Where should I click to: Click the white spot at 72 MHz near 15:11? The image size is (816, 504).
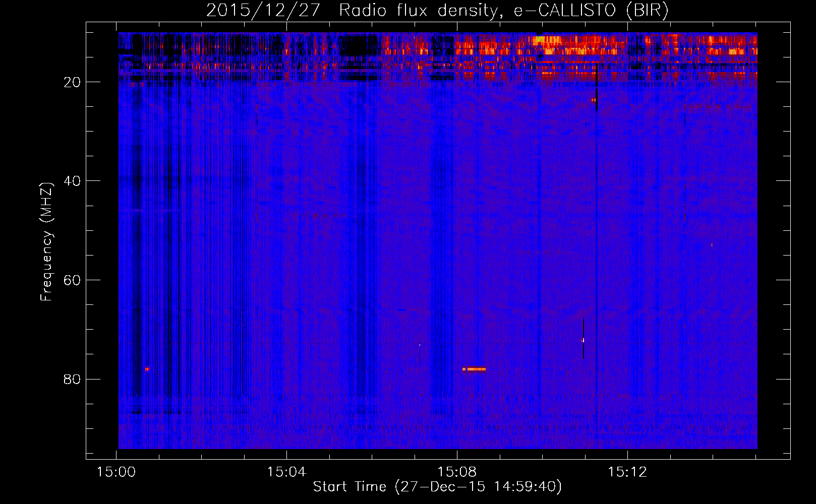pos(584,340)
